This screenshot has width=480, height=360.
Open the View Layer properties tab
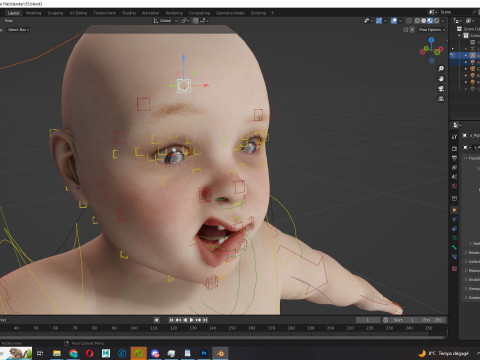[454, 167]
